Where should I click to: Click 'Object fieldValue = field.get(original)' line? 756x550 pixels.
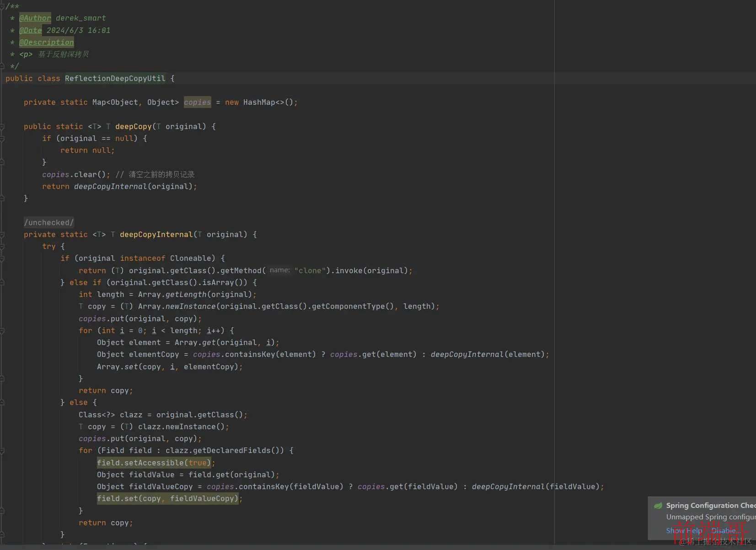coord(188,475)
